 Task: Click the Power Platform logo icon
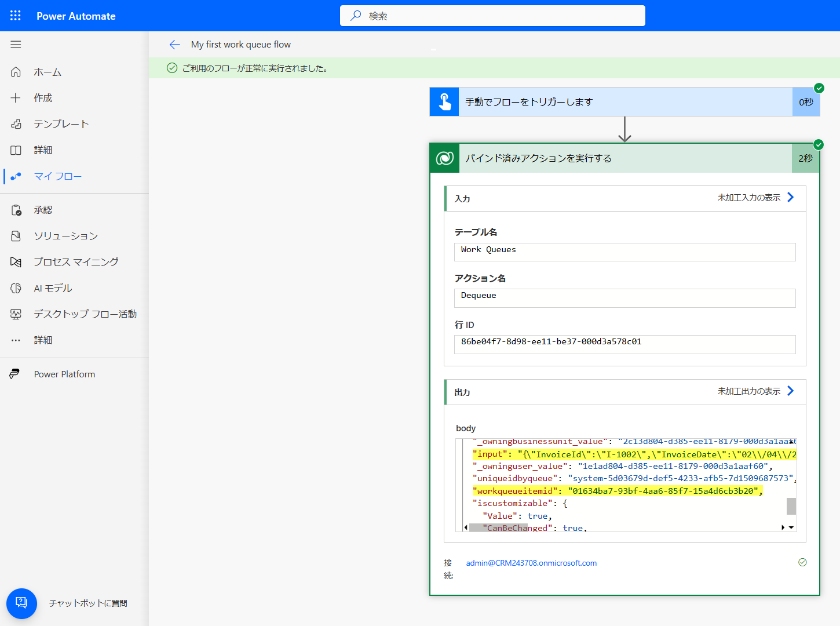click(x=14, y=374)
